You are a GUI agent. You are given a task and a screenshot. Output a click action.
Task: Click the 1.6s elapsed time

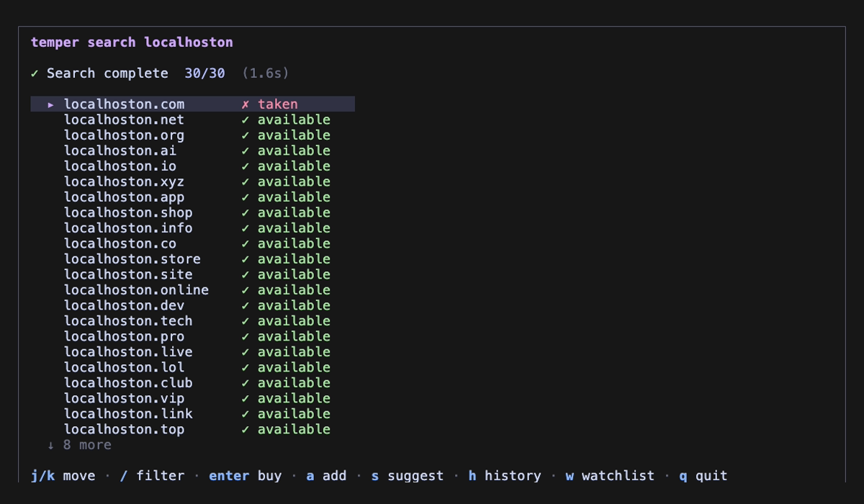coord(265,73)
